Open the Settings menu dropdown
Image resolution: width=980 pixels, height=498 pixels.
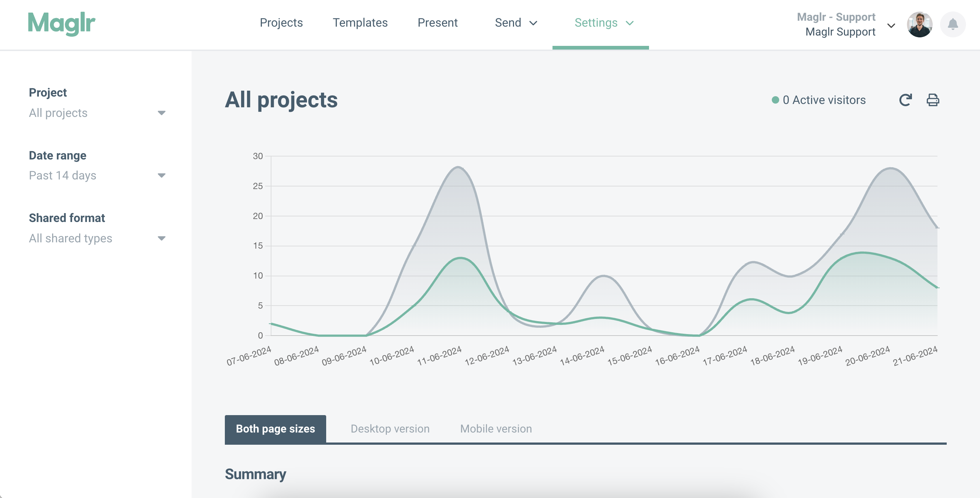click(604, 23)
